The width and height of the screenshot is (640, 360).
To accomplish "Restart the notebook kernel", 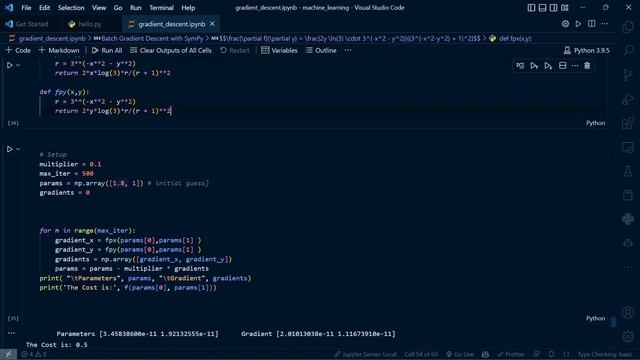I will click(234, 50).
